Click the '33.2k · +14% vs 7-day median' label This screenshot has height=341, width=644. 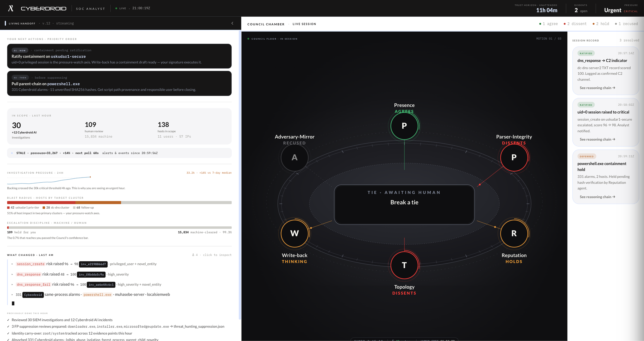(x=209, y=173)
